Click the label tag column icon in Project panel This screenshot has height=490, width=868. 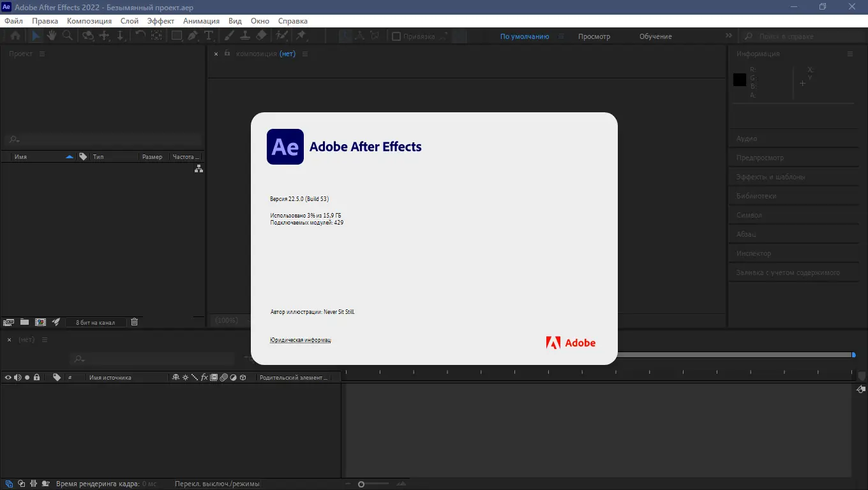[83, 156]
